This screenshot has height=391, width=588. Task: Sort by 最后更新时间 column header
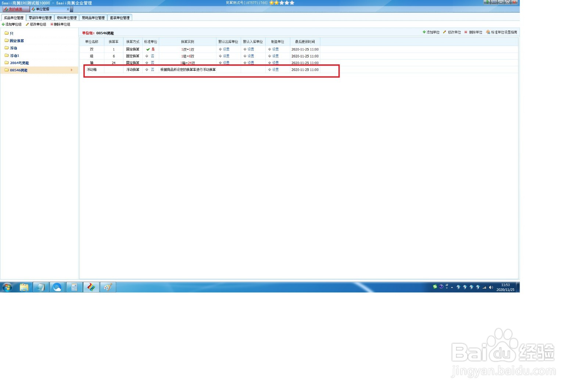(305, 42)
